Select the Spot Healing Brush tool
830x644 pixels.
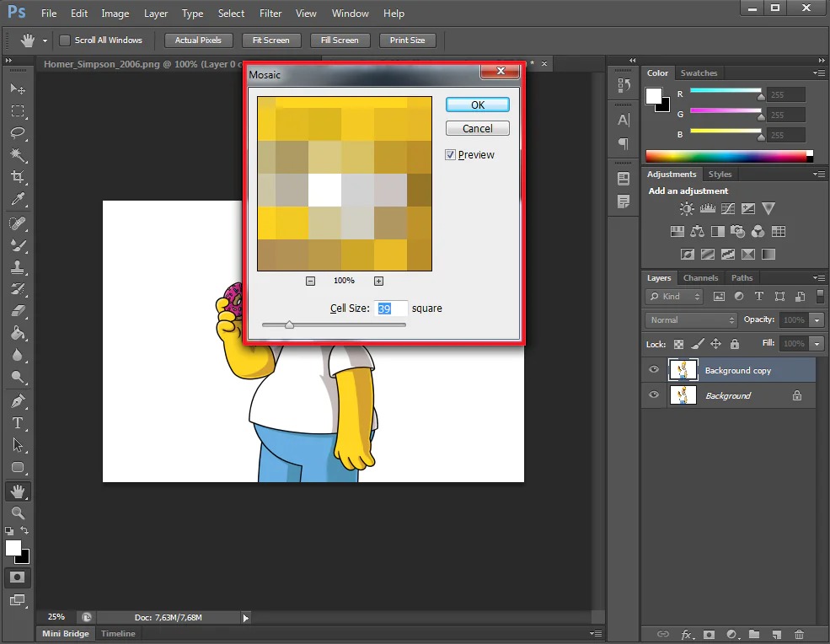pyautogui.click(x=18, y=223)
